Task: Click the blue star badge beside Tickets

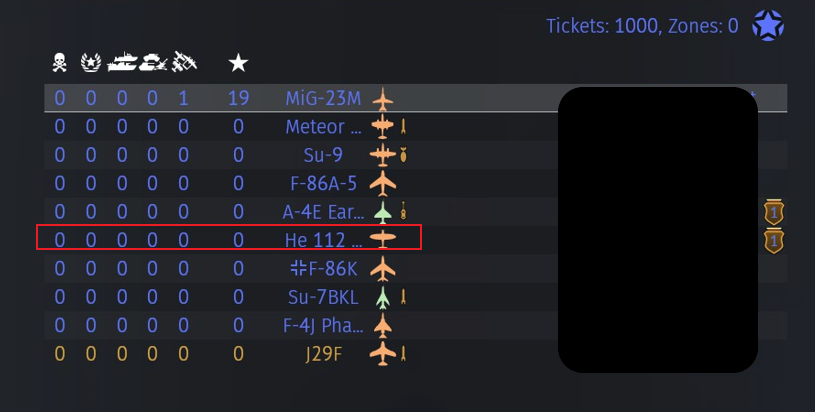Action: click(768, 26)
